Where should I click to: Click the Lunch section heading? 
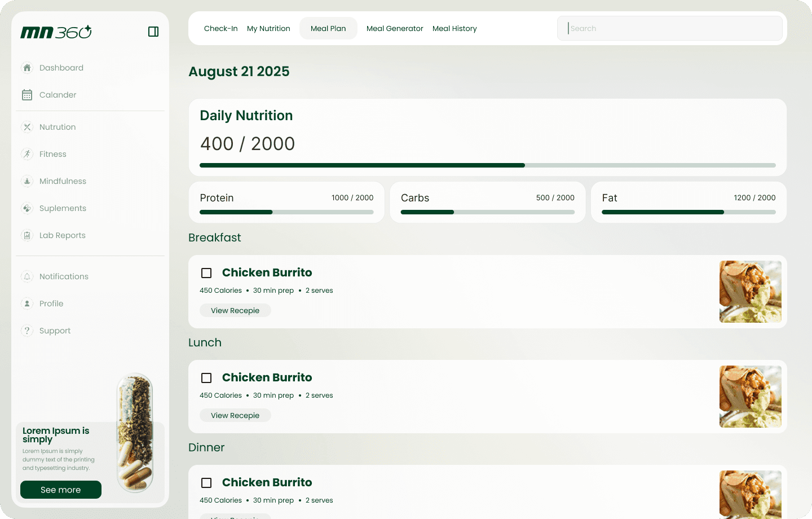(205, 342)
